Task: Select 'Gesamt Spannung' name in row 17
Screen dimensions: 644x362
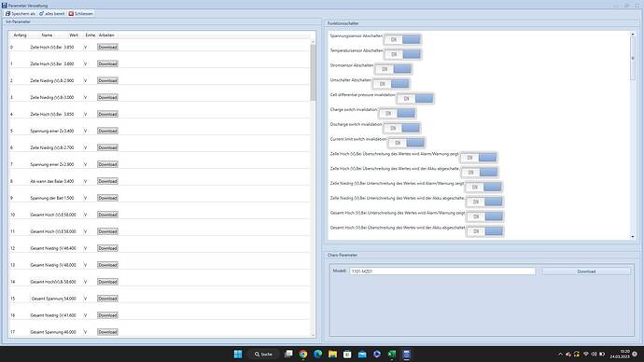Action: click(x=47, y=332)
